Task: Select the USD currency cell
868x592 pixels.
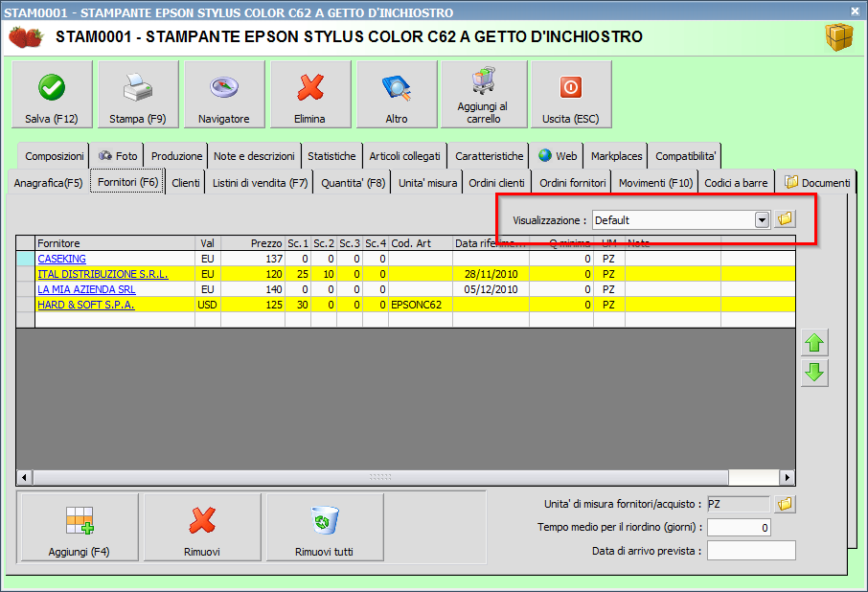Action: tap(208, 305)
